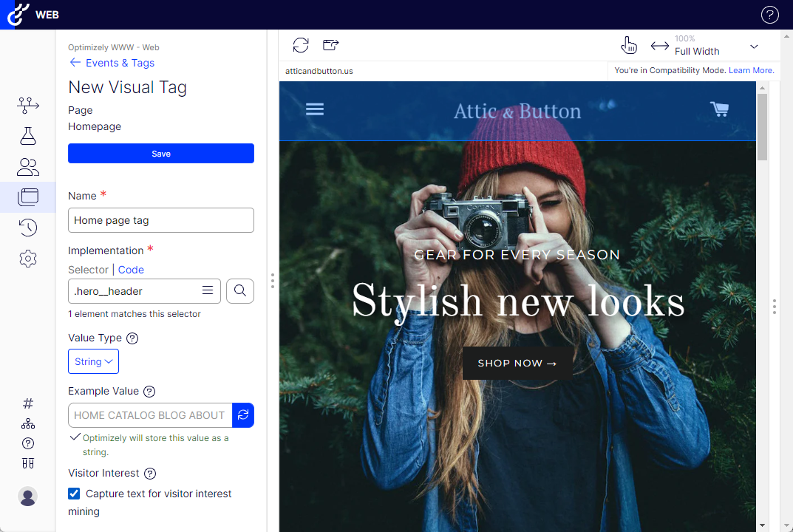Image resolution: width=793 pixels, height=532 pixels.
Task: Toggle the interactive mode hand pointer icon
Action: tap(629, 45)
